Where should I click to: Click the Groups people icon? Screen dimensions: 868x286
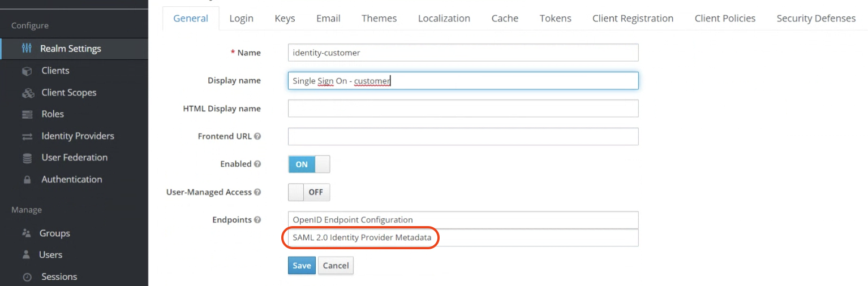coord(26,233)
